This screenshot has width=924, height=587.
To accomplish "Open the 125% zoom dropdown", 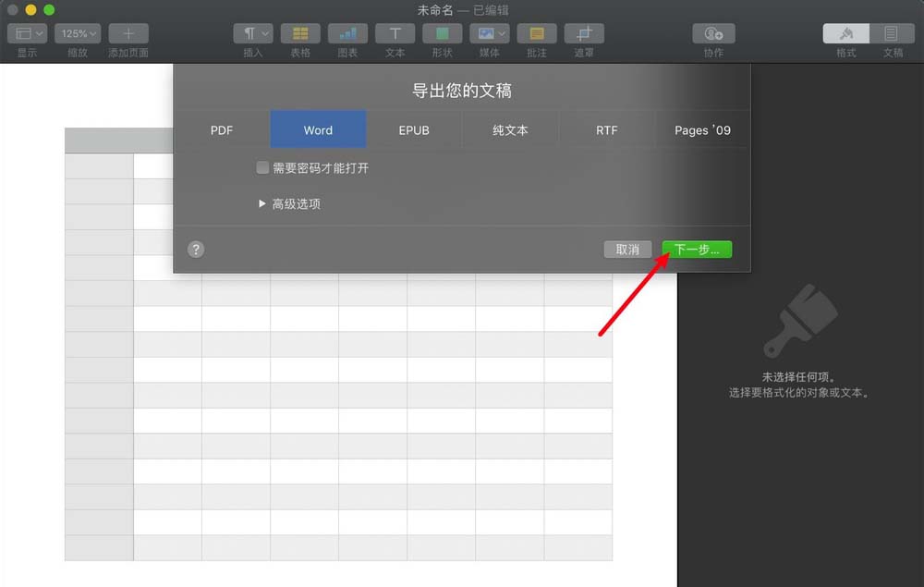I will pos(78,33).
